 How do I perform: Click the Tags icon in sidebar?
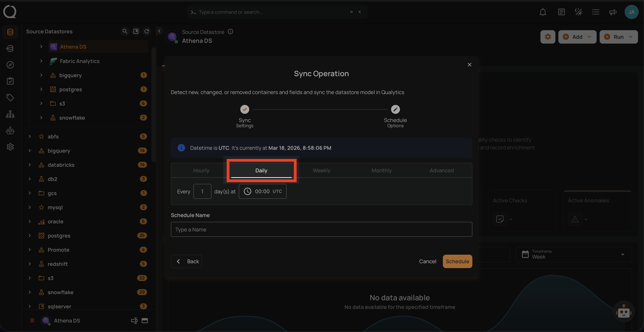point(10,97)
